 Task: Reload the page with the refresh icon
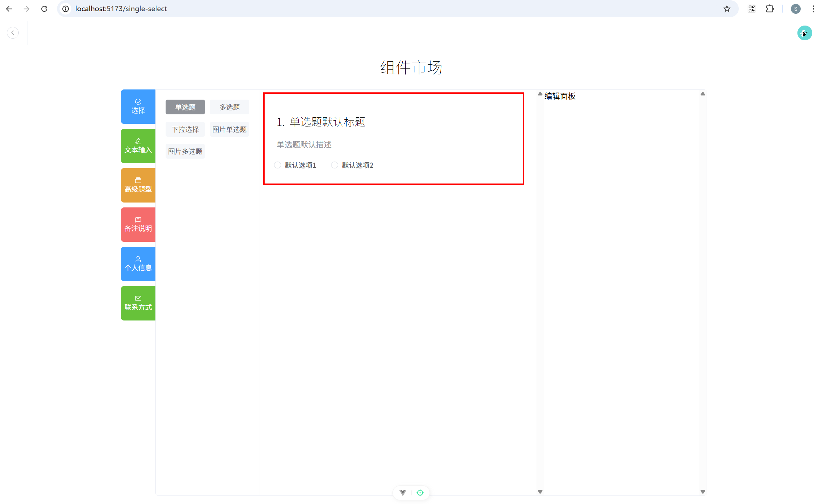[x=44, y=9]
